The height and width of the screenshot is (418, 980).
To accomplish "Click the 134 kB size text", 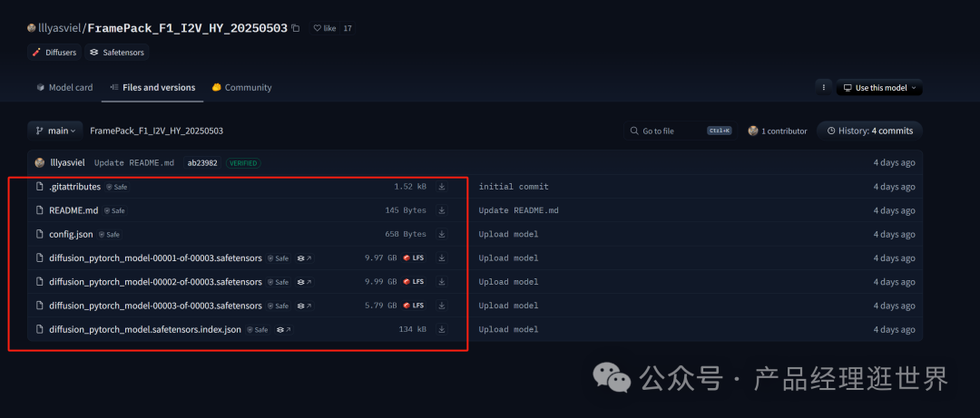I will pyautogui.click(x=413, y=329).
